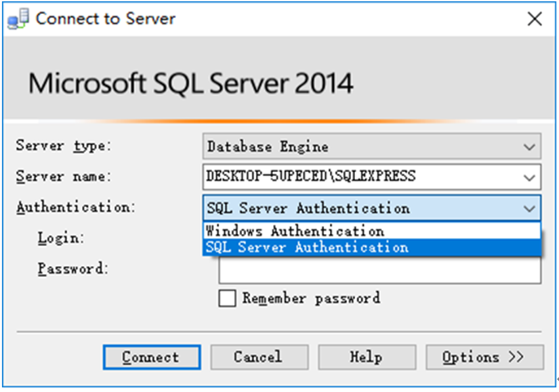Viewport: 559px width, 392px height.
Task: Click the Login label
Action: pyautogui.click(x=61, y=238)
